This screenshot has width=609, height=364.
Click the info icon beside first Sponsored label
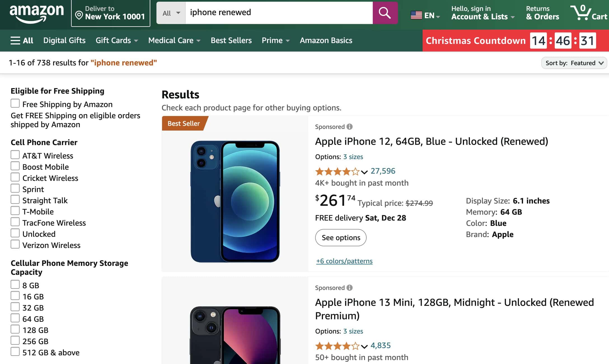(x=350, y=127)
